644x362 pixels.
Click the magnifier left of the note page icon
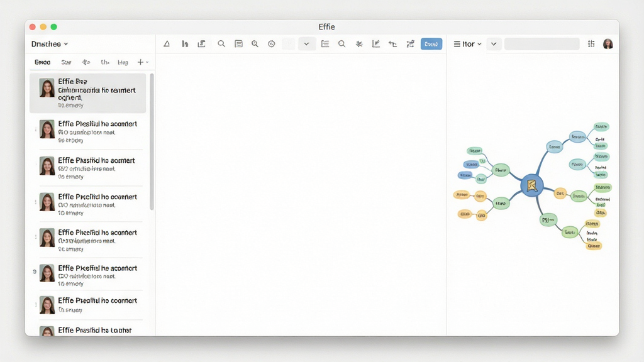(x=221, y=44)
